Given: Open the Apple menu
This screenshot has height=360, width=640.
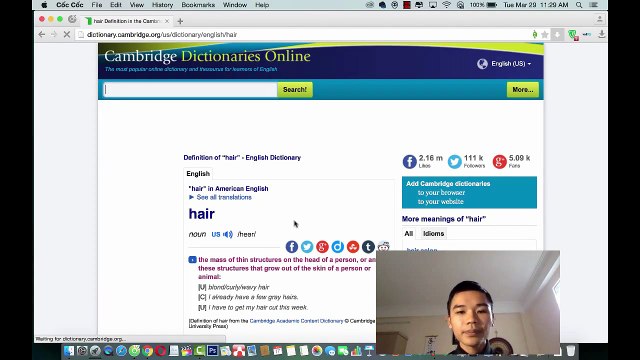Looking at the screenshot, I should point(44,5).
